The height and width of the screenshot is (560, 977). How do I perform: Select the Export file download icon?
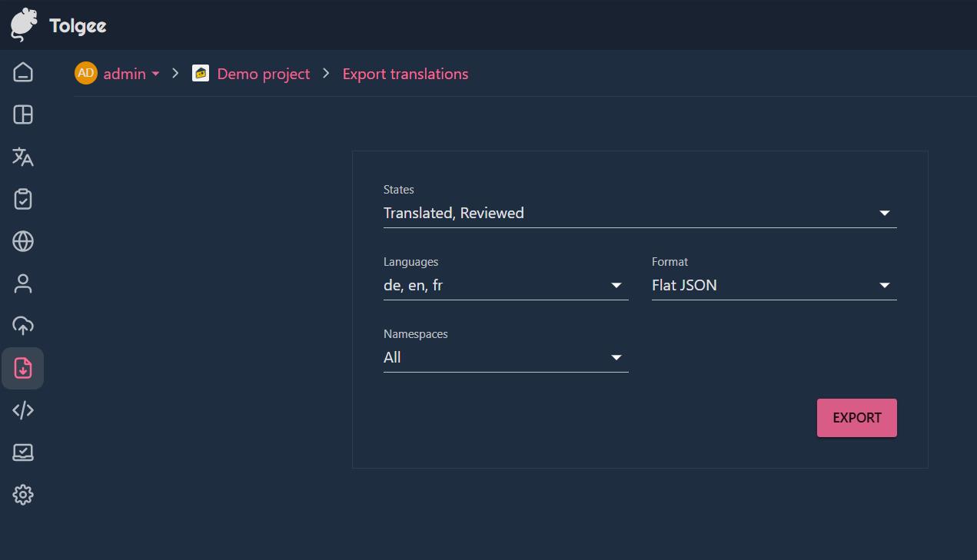(x=23, y=368)
